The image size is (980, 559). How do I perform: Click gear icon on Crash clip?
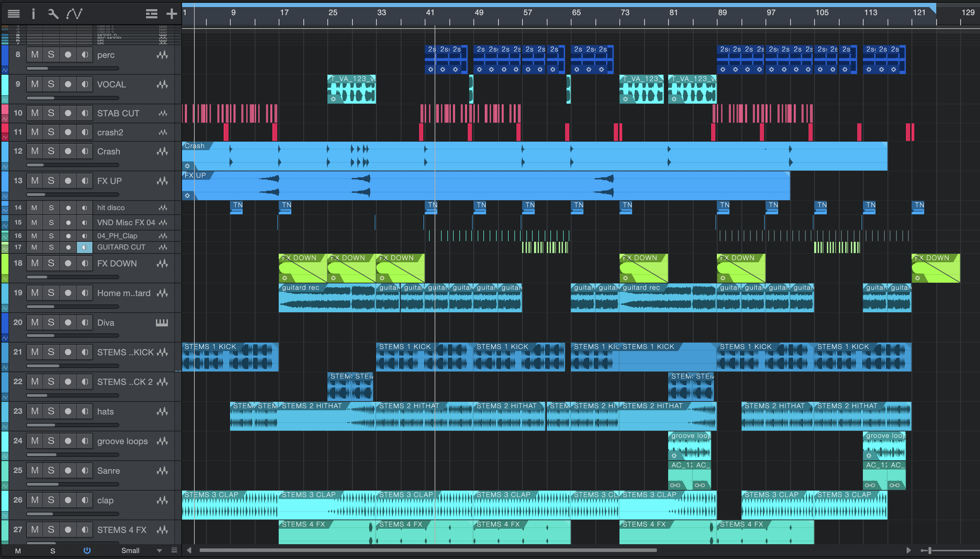[187, 166]
